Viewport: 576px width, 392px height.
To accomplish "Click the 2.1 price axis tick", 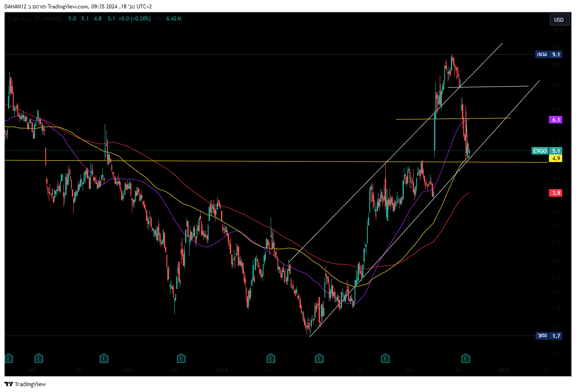I will [x=556, y=292].
